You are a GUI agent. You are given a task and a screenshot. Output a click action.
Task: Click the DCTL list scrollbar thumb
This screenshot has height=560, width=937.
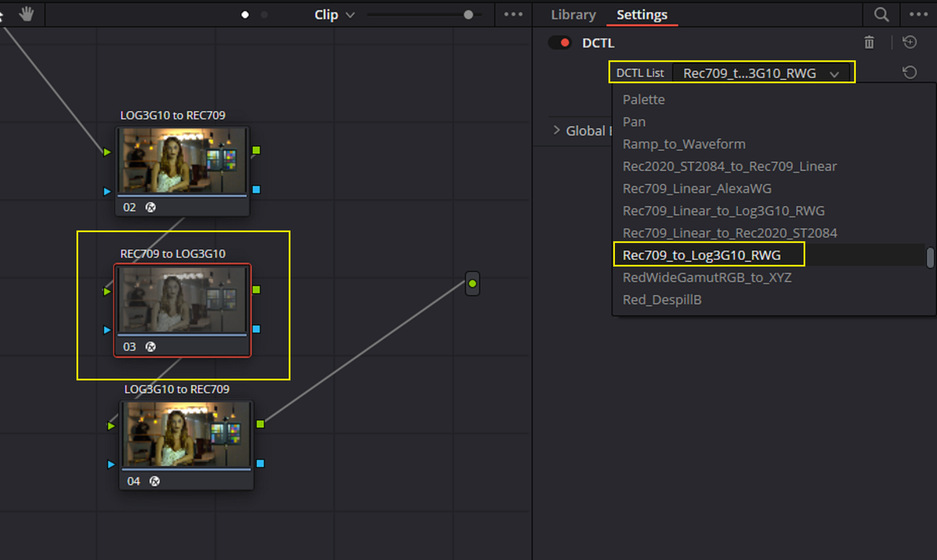point(930,258)
